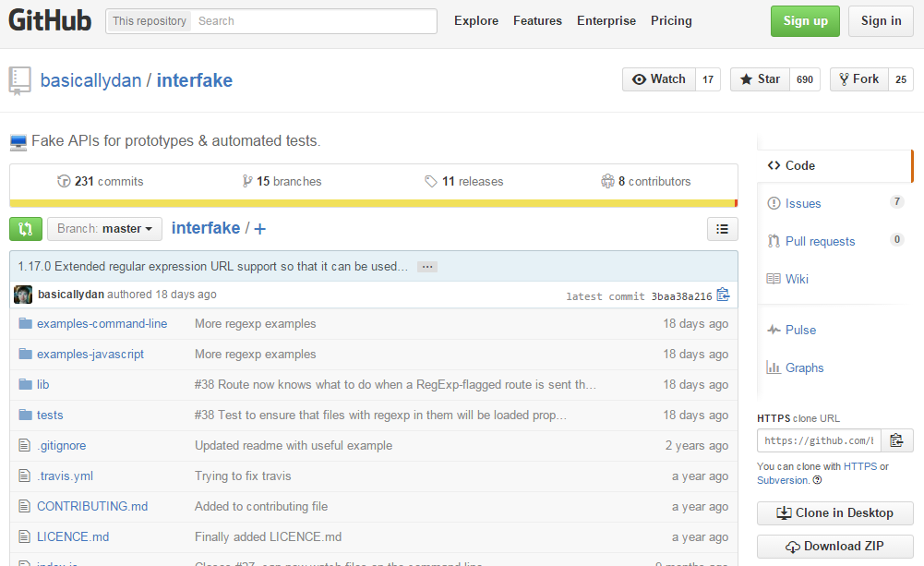Click the plus icon to create new file
This screenshot has height=566, width=924.
click(x=260, y=229)
